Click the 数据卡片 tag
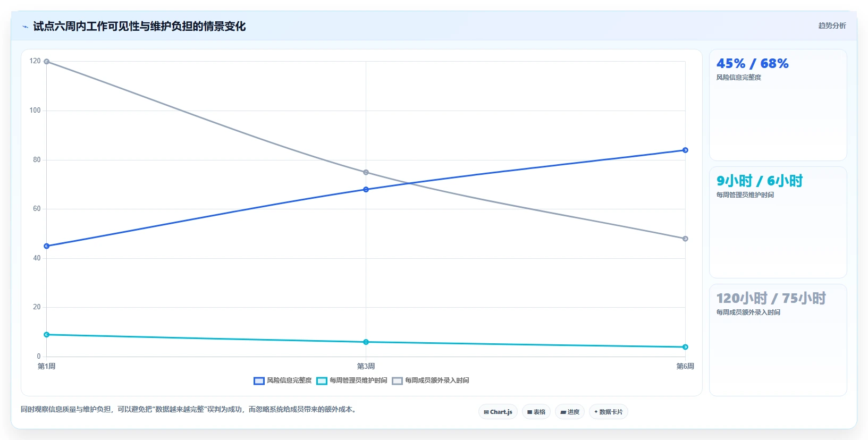This screenshot has width=868, height=440. point(609,412)
